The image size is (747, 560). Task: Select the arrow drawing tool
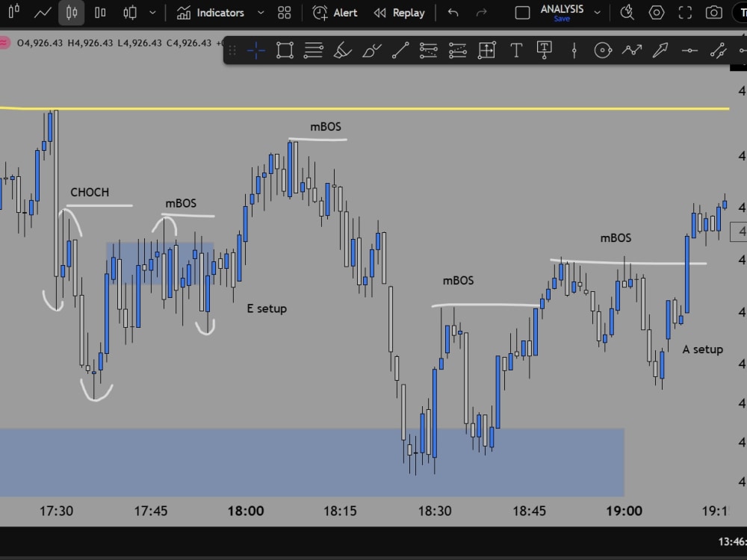pos(660,50)
